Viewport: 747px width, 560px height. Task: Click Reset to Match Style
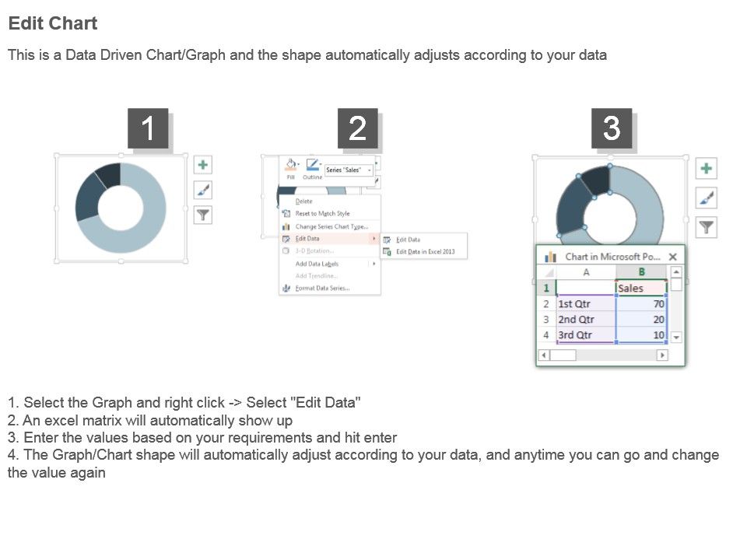(322, 213)
